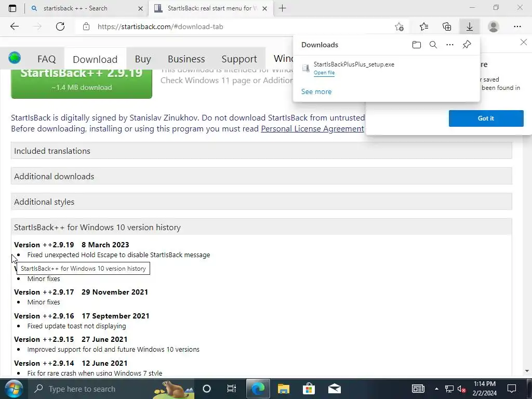The image size is (532, 399).
Task: Collapse StartIsBack++ for Windows 10 version history
Action: [x=261, y=227]
